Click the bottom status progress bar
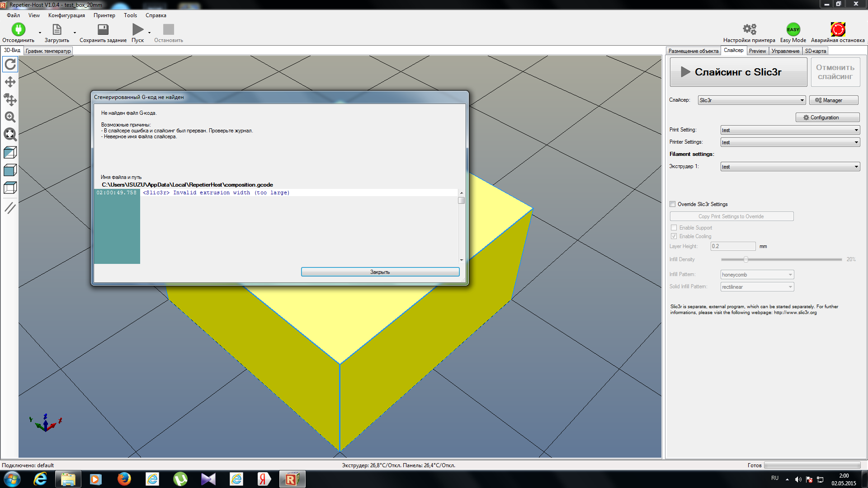This screenshot has width=868, height=488. (x=812, y=465)
